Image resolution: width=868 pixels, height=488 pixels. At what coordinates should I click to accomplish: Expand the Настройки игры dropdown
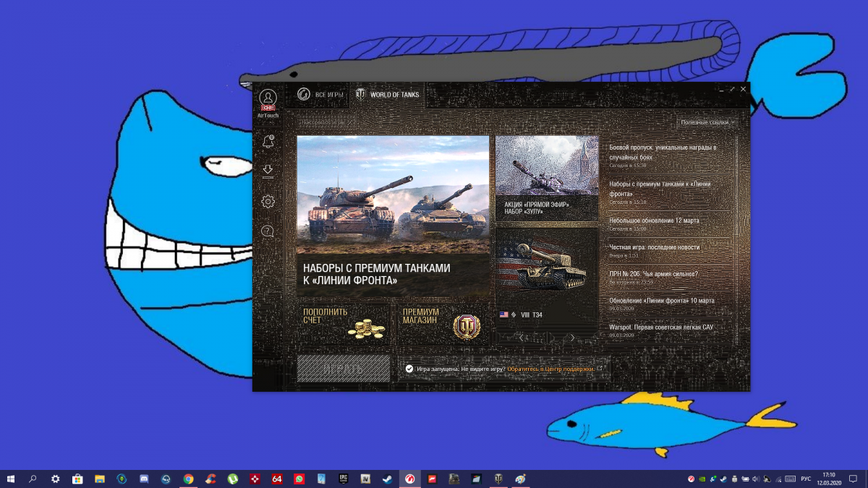point(328,123)
